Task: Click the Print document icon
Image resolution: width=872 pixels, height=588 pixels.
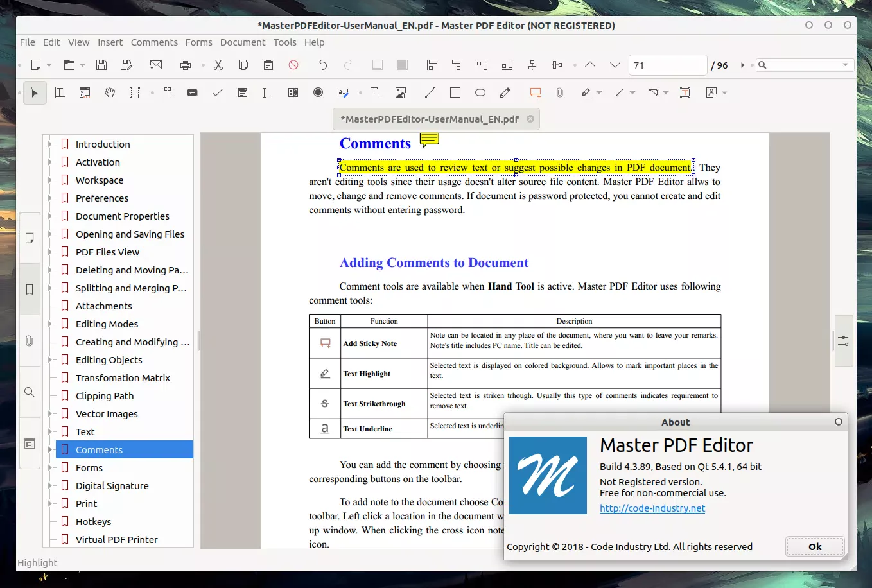Action: pyautogui.click(x=186, y=65)
